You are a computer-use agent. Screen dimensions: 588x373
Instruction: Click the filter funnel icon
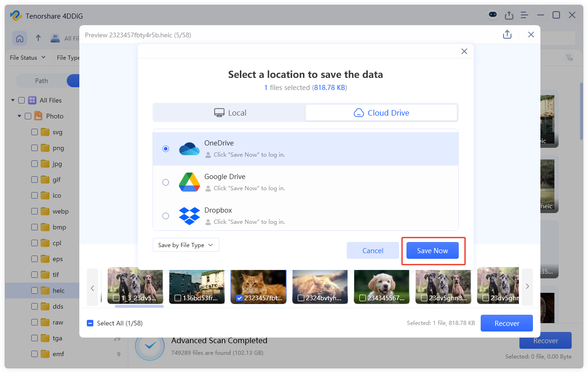click(569, 57)
